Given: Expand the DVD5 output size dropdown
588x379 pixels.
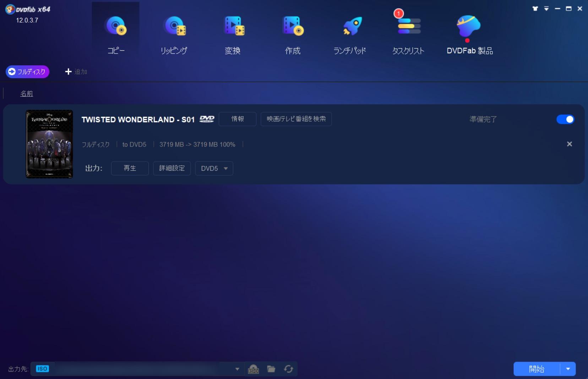Looking at the screenshot, I should pyautogui.click(x=214, y=168).
